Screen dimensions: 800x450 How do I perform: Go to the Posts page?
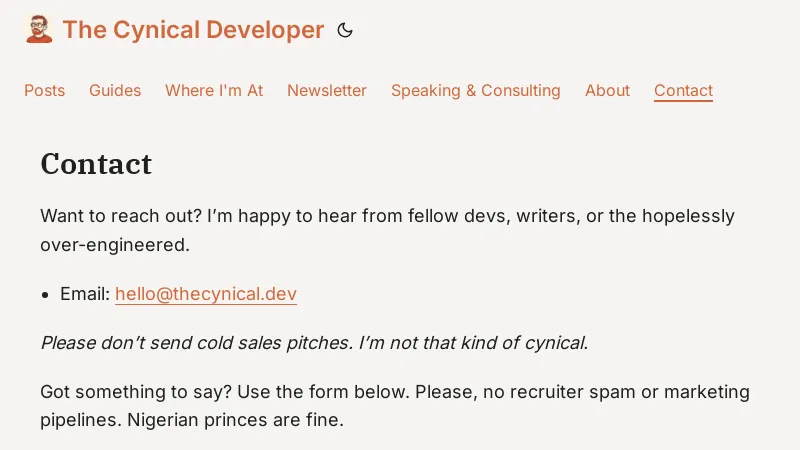tap(44, 90)
